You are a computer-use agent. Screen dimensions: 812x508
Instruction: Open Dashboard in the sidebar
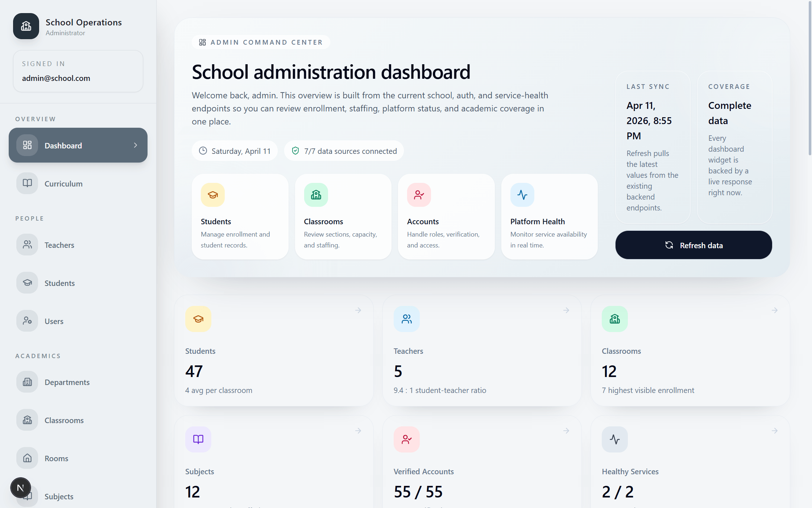click(x=78, y=145)
